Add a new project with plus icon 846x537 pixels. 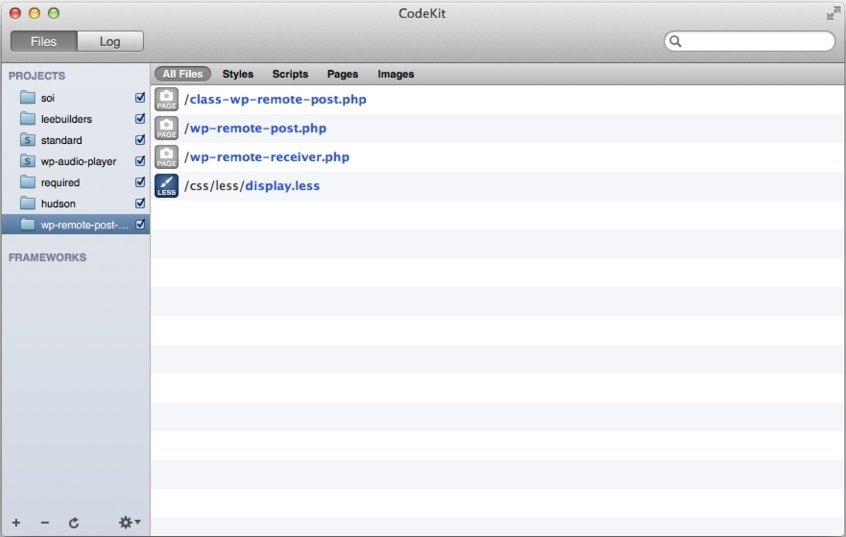click(x=16, y=522)
